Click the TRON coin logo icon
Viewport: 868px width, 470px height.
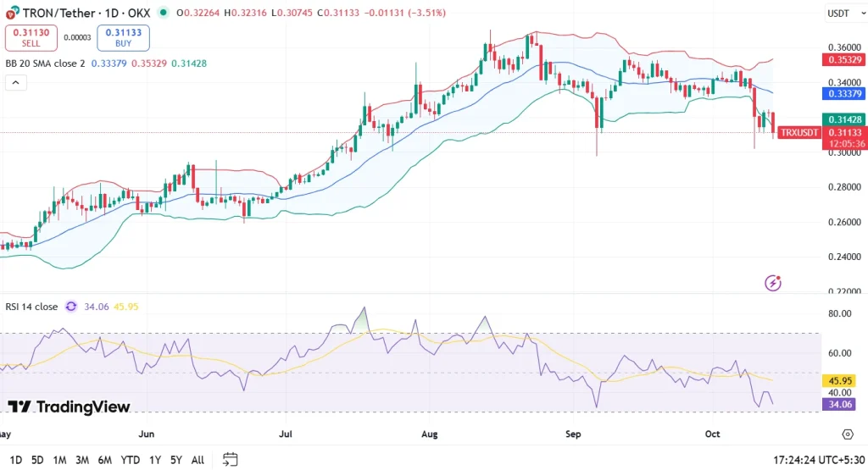coord(11,13)
